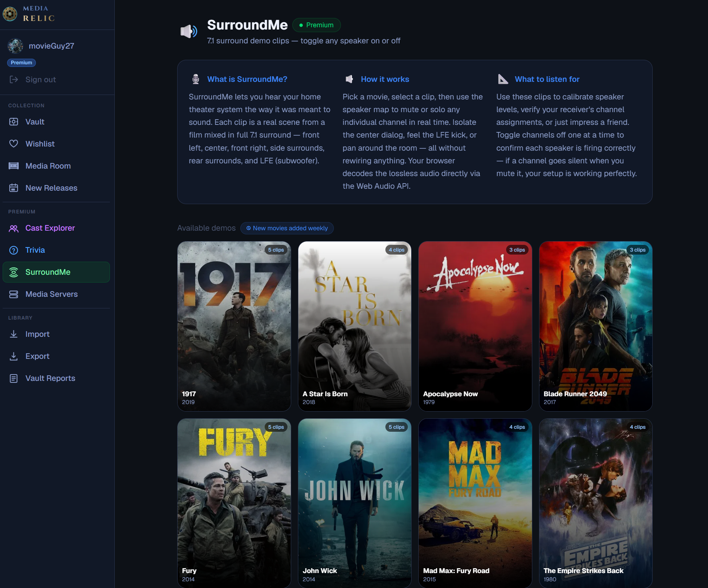
Task: Click the speaker icon beside How it works
Action: pos(349,79)
